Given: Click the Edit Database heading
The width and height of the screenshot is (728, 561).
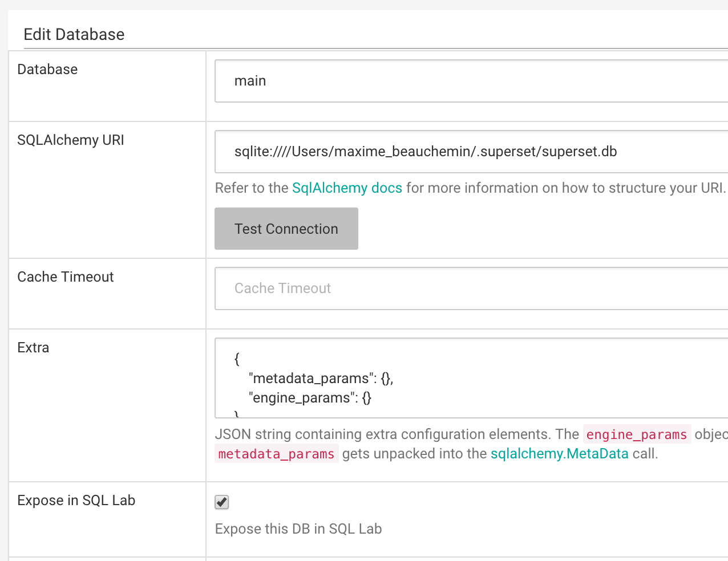Looking at the screenshot, I should [x=74, y=34].
